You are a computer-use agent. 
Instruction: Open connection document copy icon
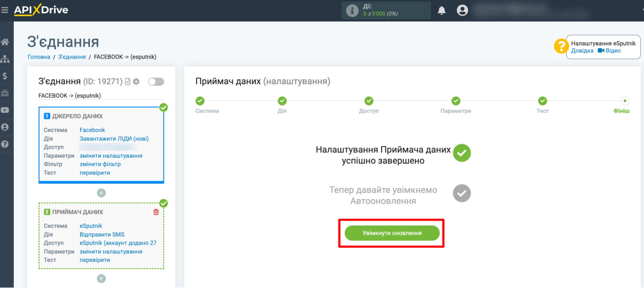(128, 82)
